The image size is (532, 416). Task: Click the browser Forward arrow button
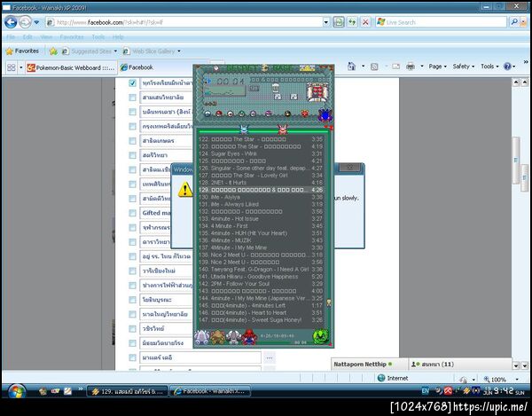(x=25, y=22)
